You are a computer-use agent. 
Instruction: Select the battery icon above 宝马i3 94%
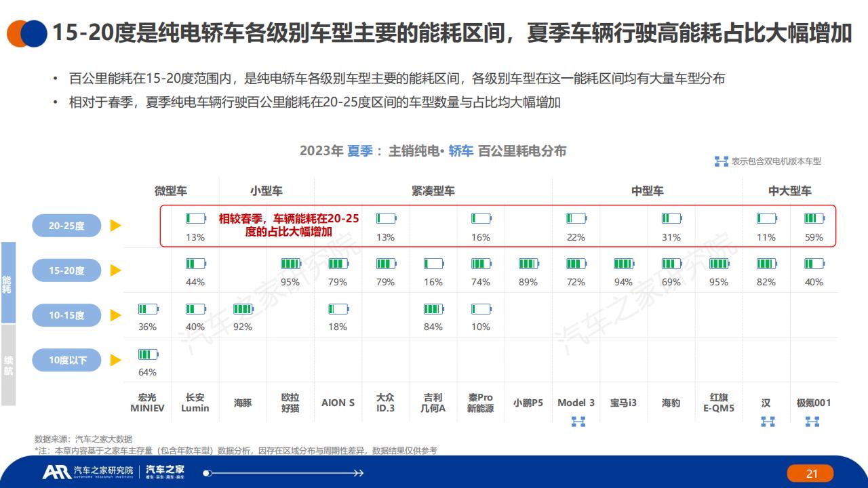click(623, 264)
